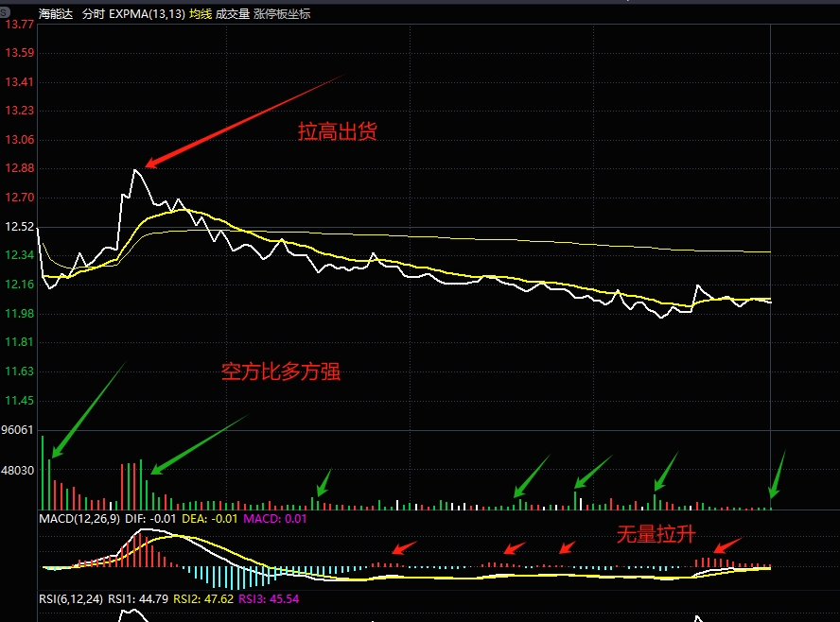Click the 11.81 price axis label
Viewport: 840px width, 622px height.
[x=19, y=342]
